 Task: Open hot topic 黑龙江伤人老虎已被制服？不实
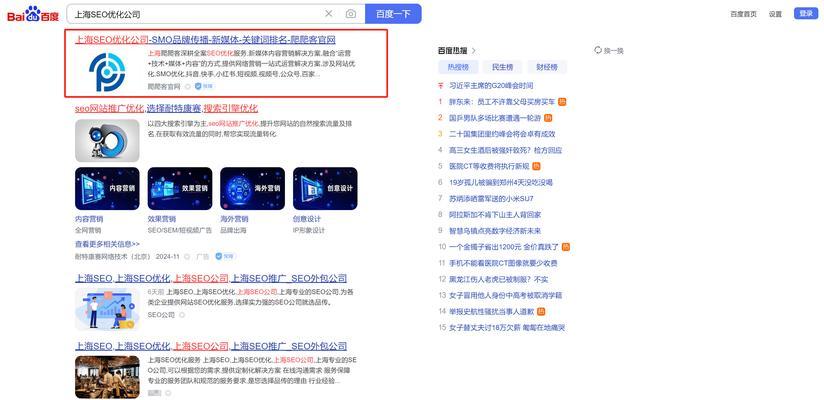pyautogui.click(x=498, y=279)
